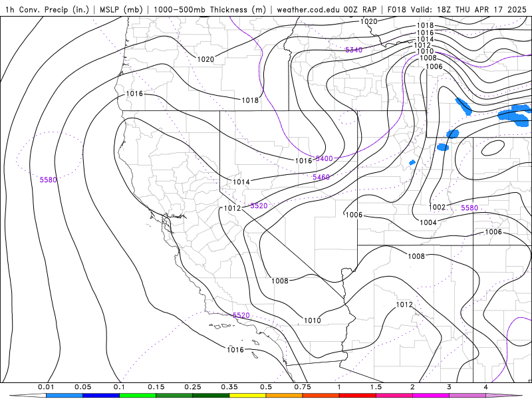This screenshot has width=532, height=399.
Task: Click the '1000-500mb Thickness (m)' header text
Action: (x=209, y=9)
